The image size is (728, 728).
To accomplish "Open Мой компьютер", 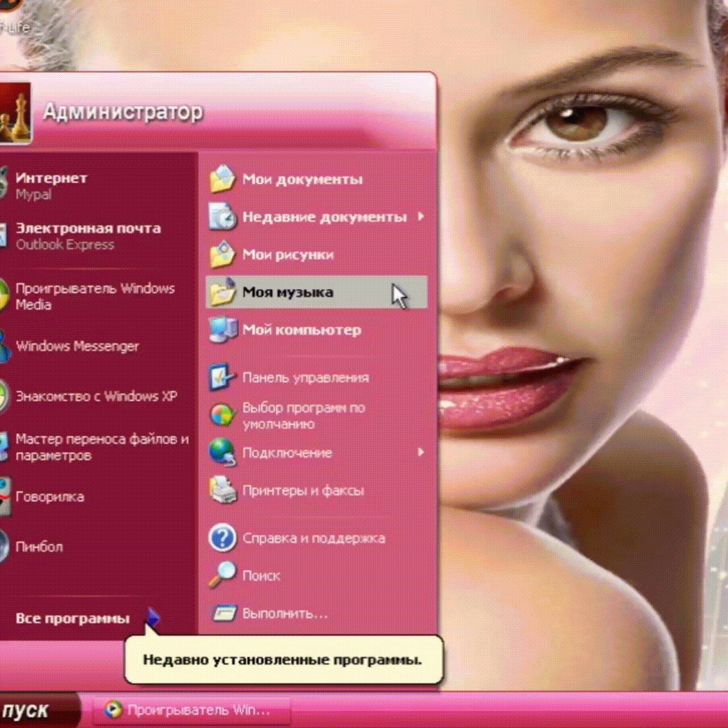I will (316, 330).
